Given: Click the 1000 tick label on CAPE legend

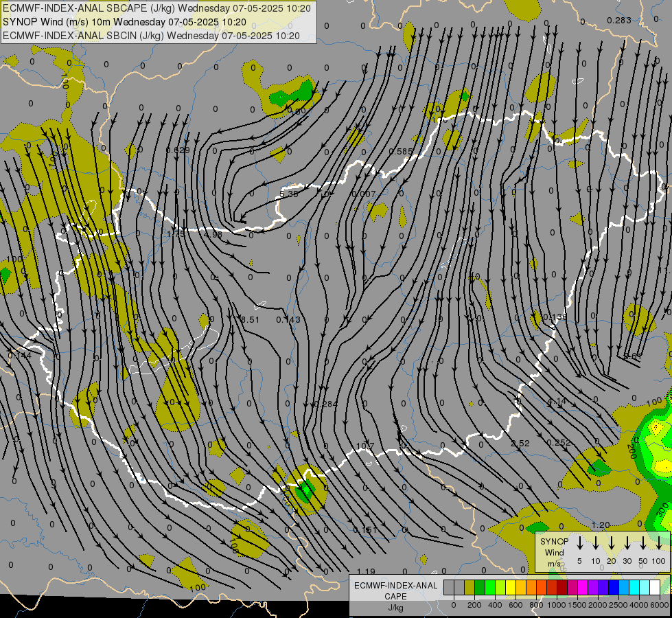Looking at the screenshot, I should [557, 605].
